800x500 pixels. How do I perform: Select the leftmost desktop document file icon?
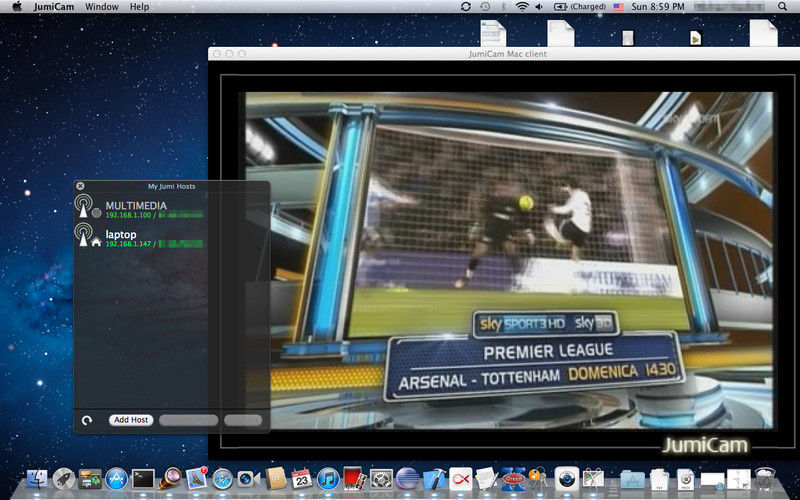coord(493,33)
